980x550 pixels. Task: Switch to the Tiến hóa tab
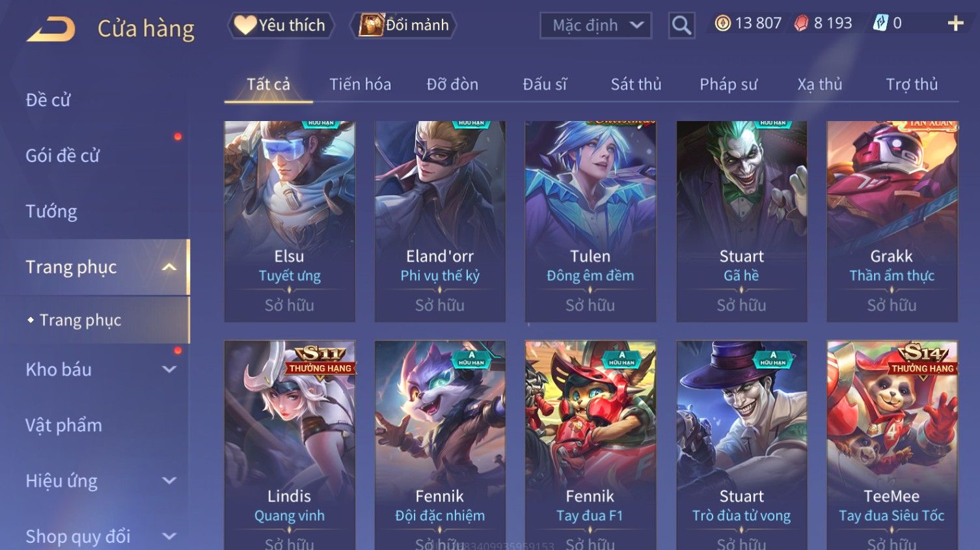[x=360, y=85]
